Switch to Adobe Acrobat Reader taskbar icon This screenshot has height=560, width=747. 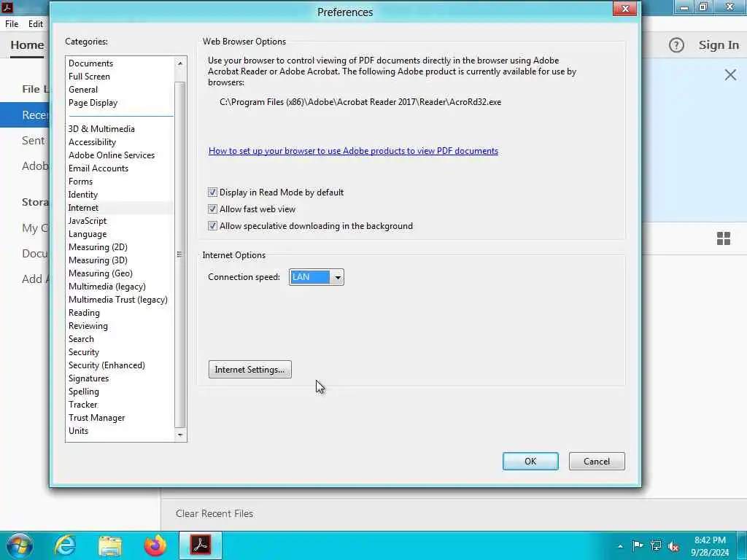point(201,545)
